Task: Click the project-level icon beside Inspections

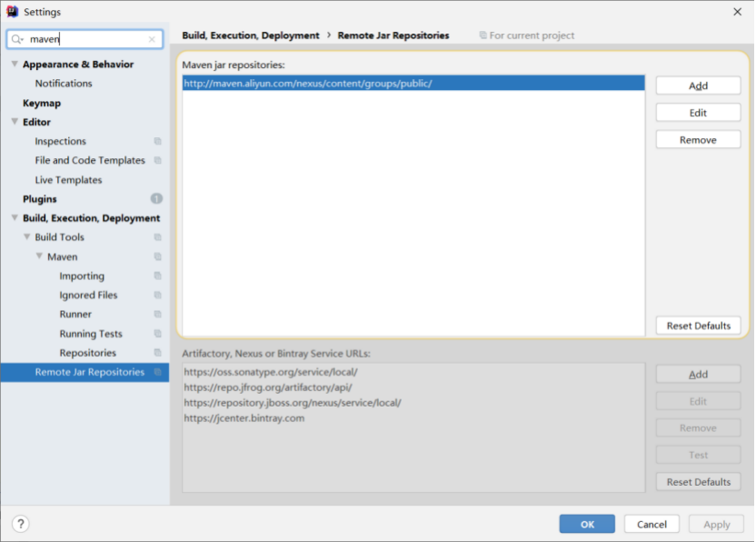Action: (x=158, y=141)
